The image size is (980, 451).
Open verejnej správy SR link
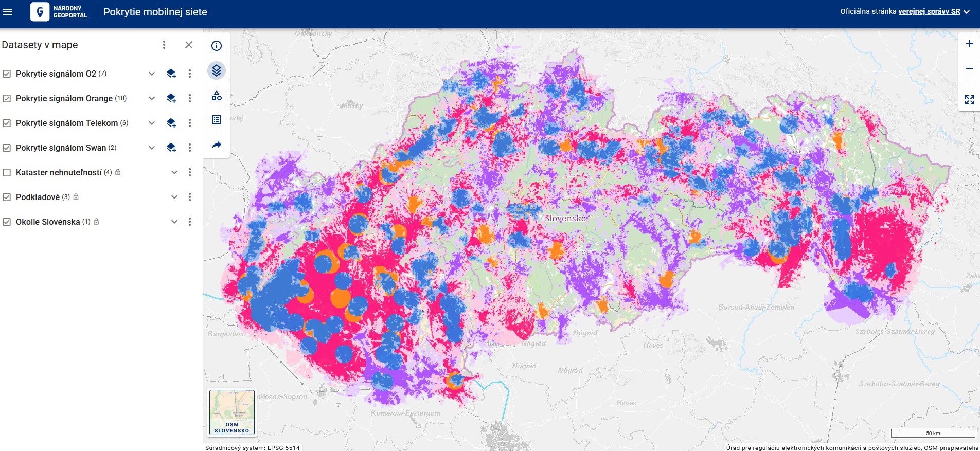(929, 11)
